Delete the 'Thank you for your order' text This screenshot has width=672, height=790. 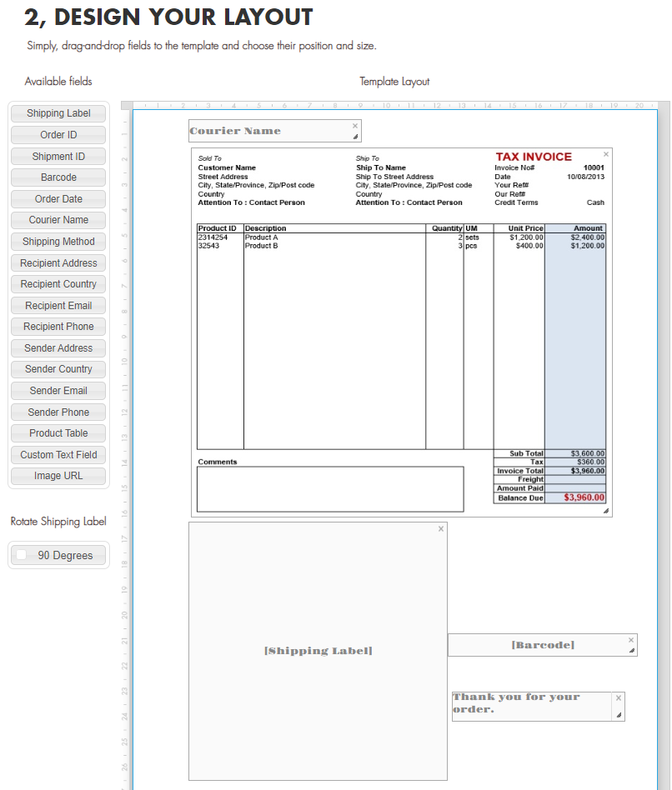coord(618,698)
